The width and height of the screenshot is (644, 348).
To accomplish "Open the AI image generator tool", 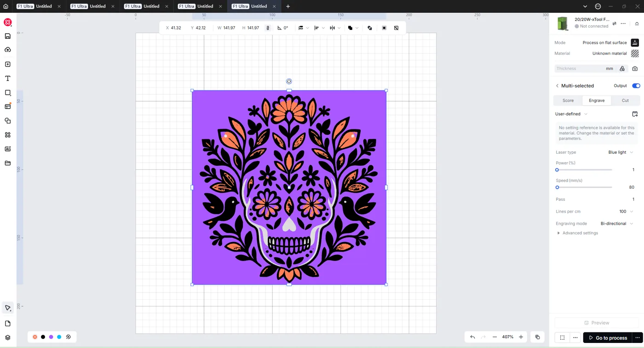I will click(7, 149).
